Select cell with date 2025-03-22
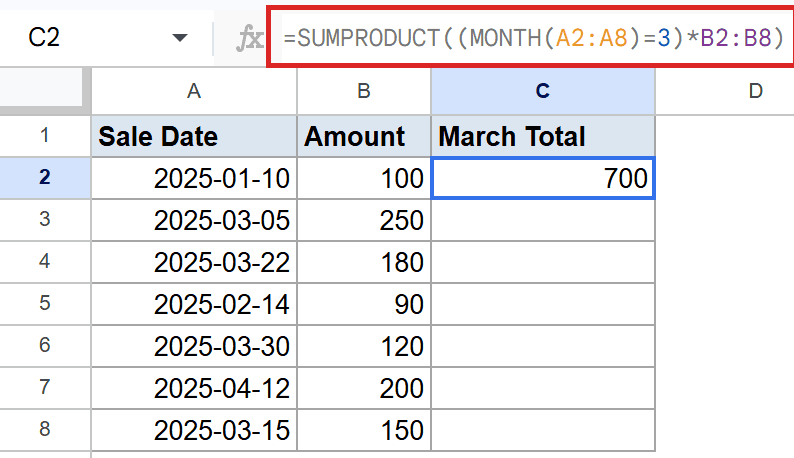Screen dimensions: 794x458 (194, 262)
